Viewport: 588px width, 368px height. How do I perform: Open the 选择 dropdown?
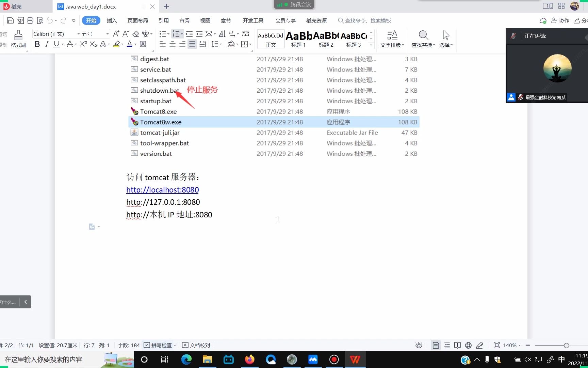[x=446, y=39]
